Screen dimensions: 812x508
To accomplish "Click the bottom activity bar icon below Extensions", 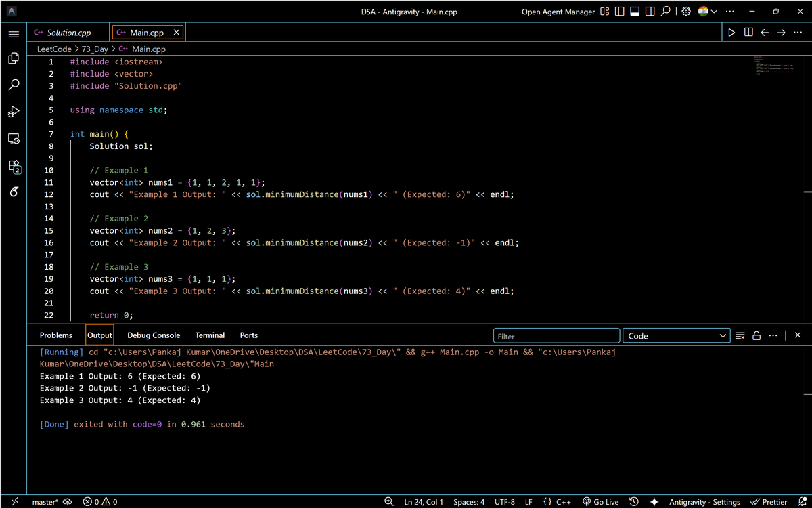I will pos(14,192).
